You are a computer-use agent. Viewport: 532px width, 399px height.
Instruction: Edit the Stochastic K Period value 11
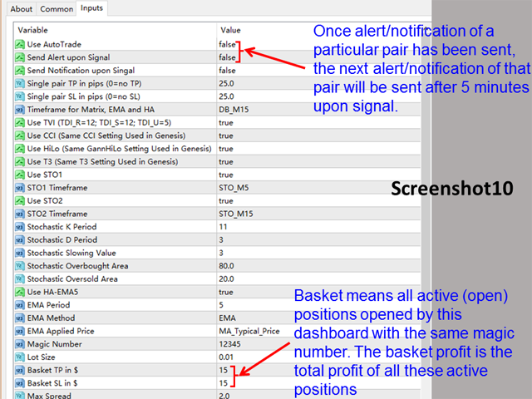coord(223,227)
